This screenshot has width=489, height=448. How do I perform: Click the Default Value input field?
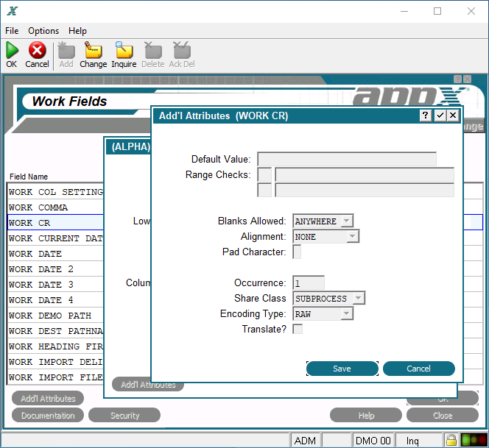click(347, 159)
